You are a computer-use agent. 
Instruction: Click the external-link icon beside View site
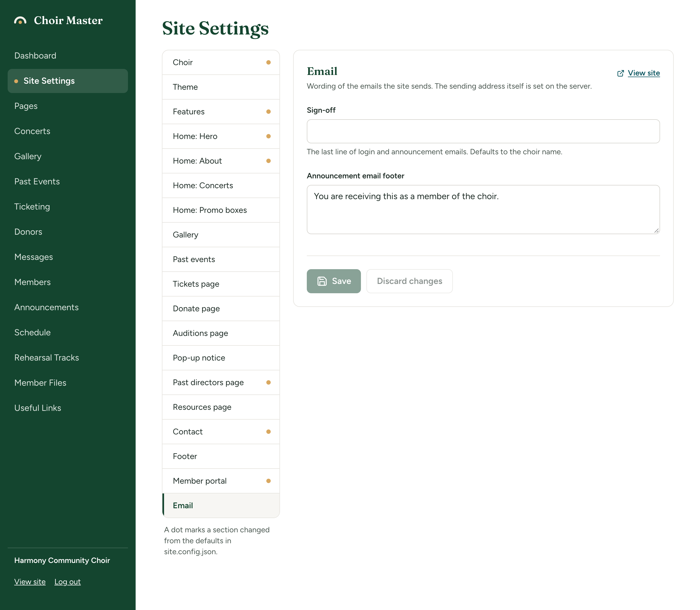(x=620, y=73)
